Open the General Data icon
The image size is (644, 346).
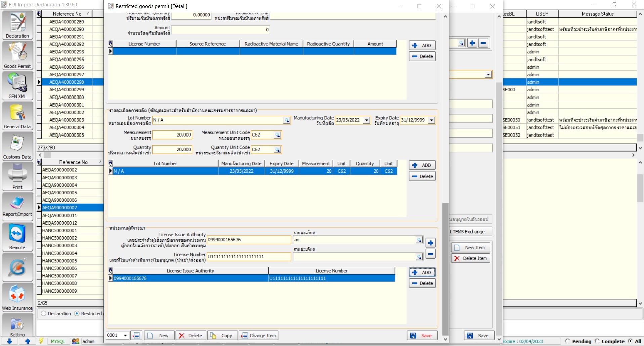coord(17,116)
